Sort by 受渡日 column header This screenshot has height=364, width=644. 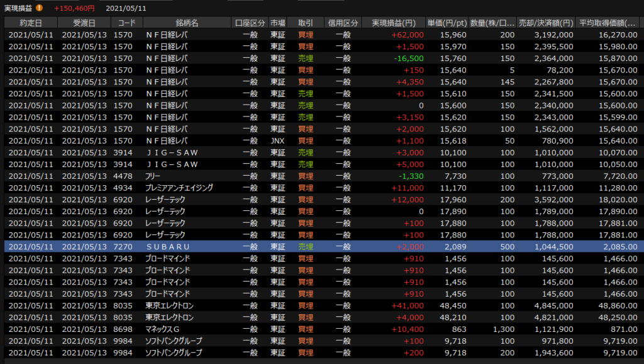84,23
